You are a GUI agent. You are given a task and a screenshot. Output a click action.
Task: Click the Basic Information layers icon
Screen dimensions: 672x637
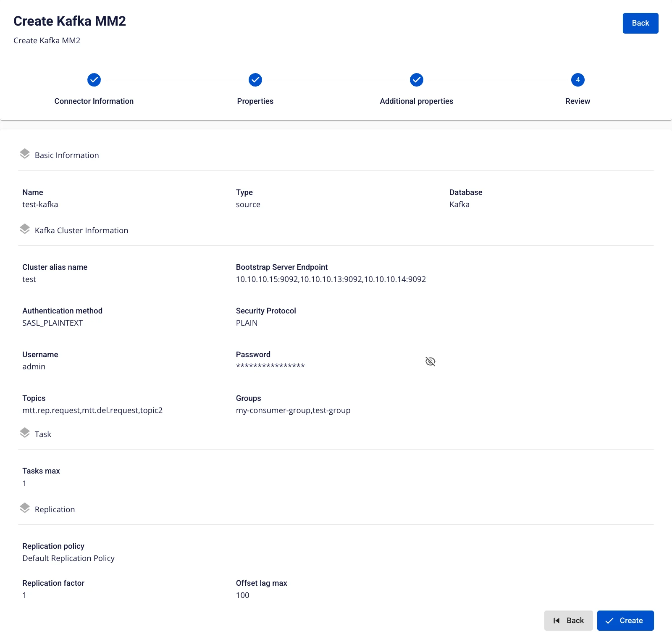point(25,154)
